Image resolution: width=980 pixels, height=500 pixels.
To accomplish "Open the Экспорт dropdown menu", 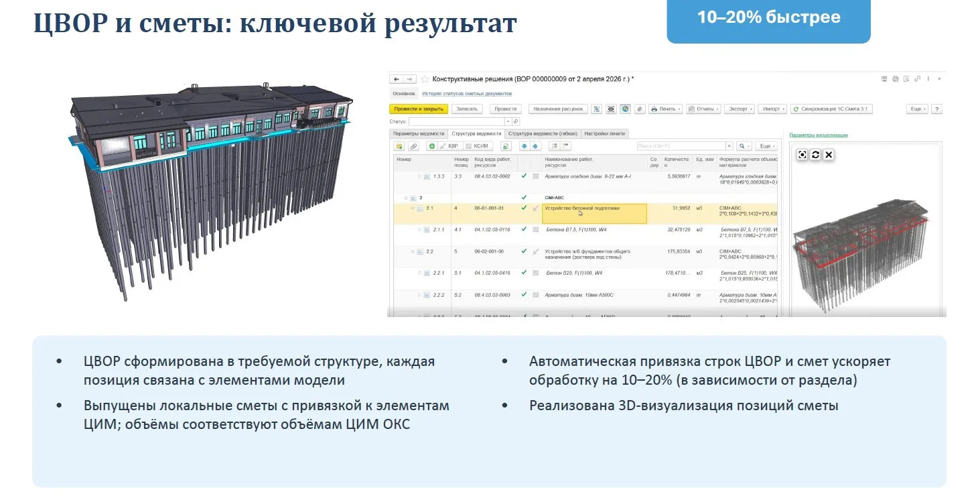I will tap(740, 109).
